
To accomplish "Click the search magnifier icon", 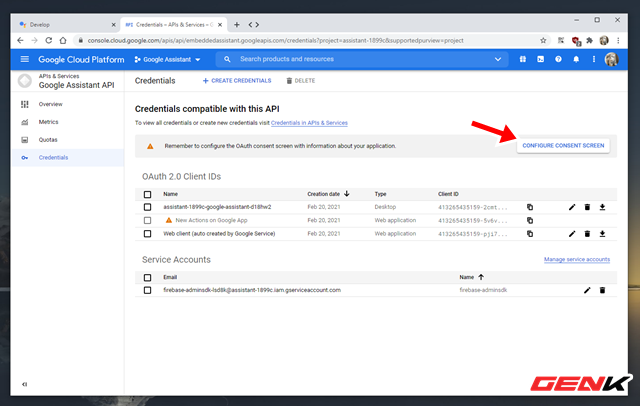I will (227, 59).
